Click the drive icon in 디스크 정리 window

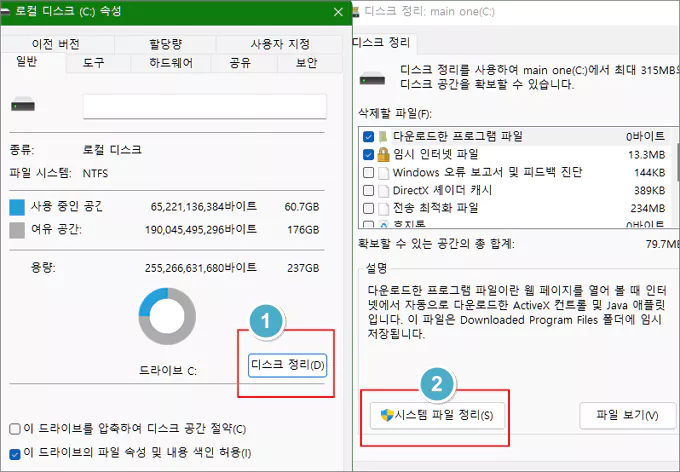click(373, 79)
